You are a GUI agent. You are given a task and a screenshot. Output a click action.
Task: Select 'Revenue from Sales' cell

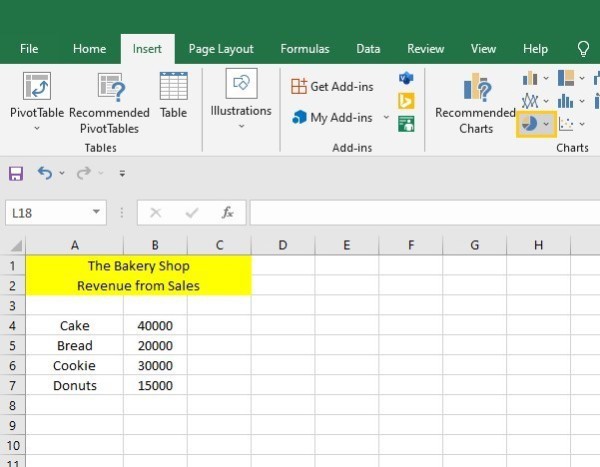[139, 286]
